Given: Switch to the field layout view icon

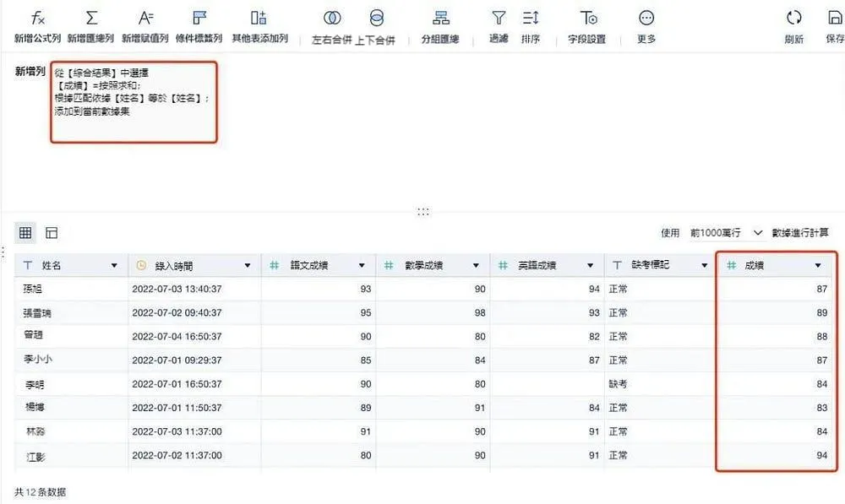Looking at the screenshot, I should point(52,233).
